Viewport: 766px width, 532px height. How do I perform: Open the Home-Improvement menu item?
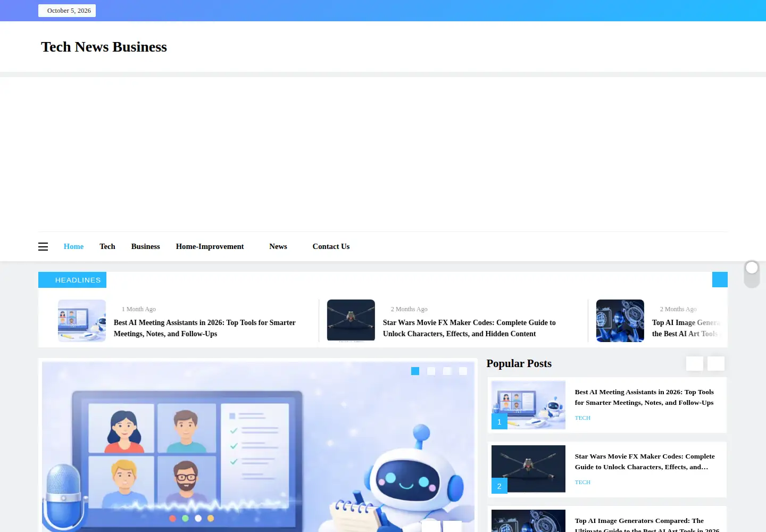[210, 246]
